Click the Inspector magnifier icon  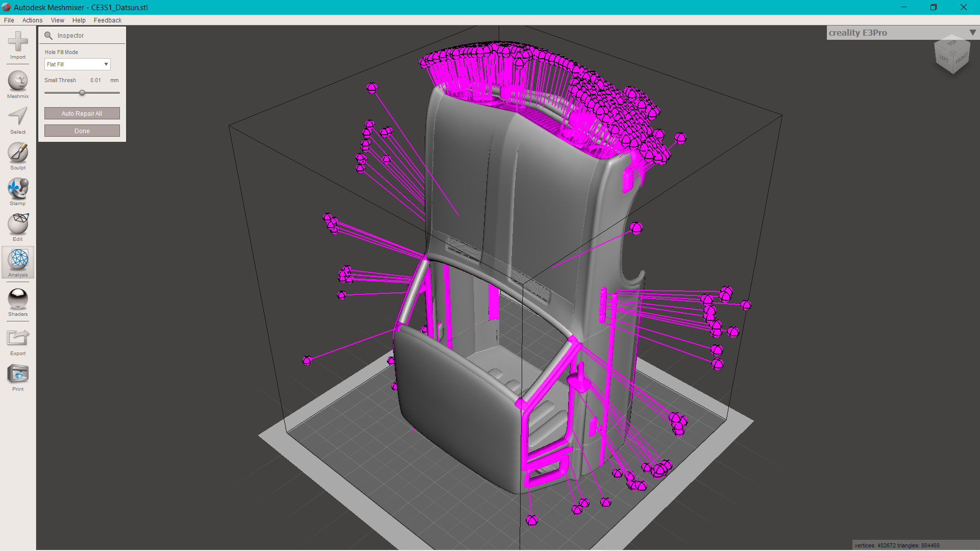pyautogui.click(x=49, y=36)
